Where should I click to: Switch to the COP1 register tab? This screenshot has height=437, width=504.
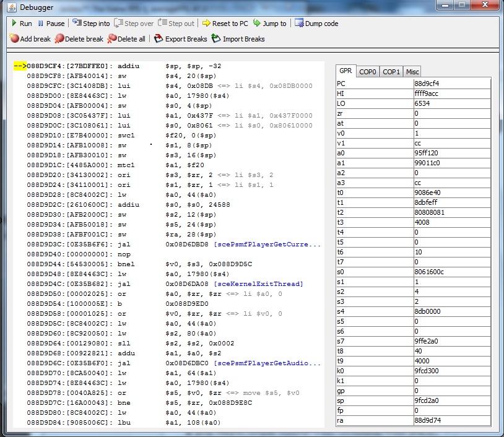(391, 72)
